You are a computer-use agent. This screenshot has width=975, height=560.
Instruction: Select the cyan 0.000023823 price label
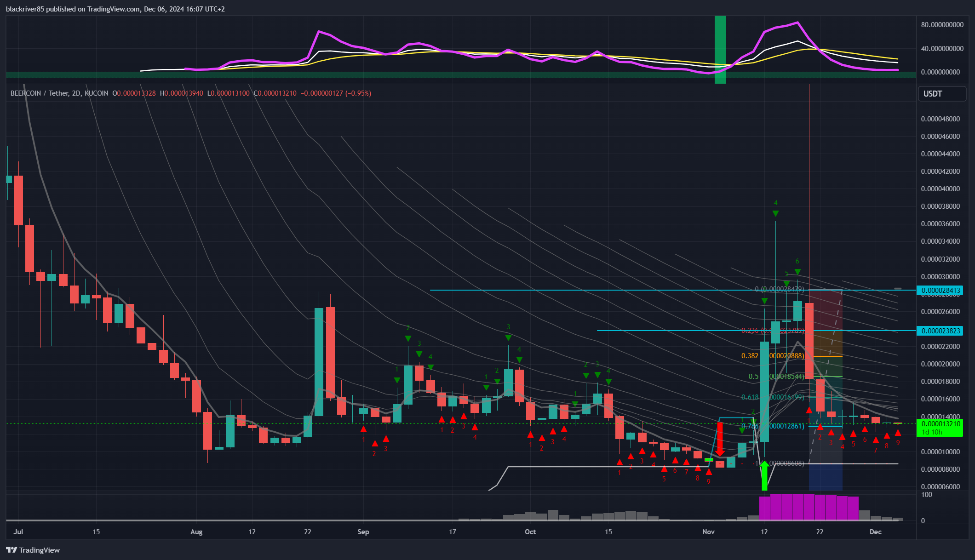(940, 331)
